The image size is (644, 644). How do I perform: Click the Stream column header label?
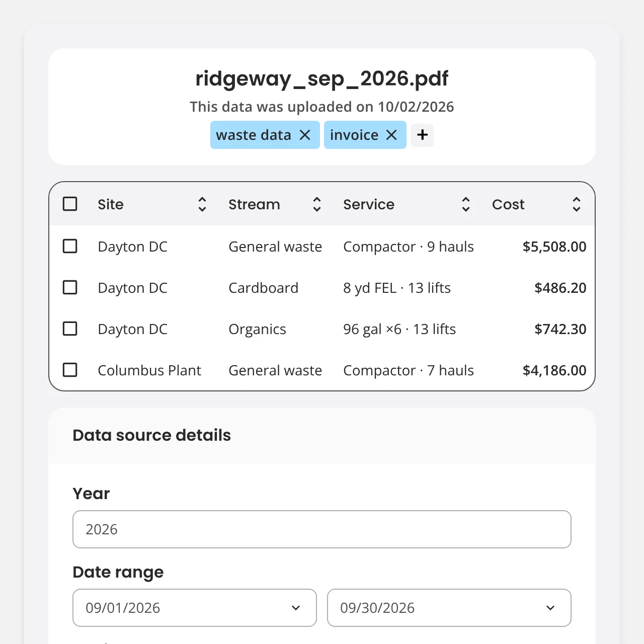click(x=254, y=204)
